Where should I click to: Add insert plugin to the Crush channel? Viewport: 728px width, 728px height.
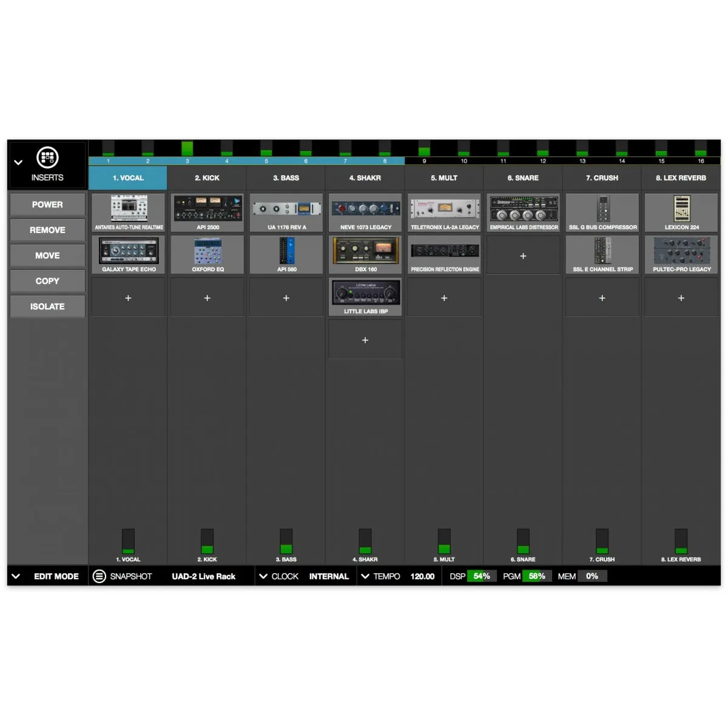602,298
